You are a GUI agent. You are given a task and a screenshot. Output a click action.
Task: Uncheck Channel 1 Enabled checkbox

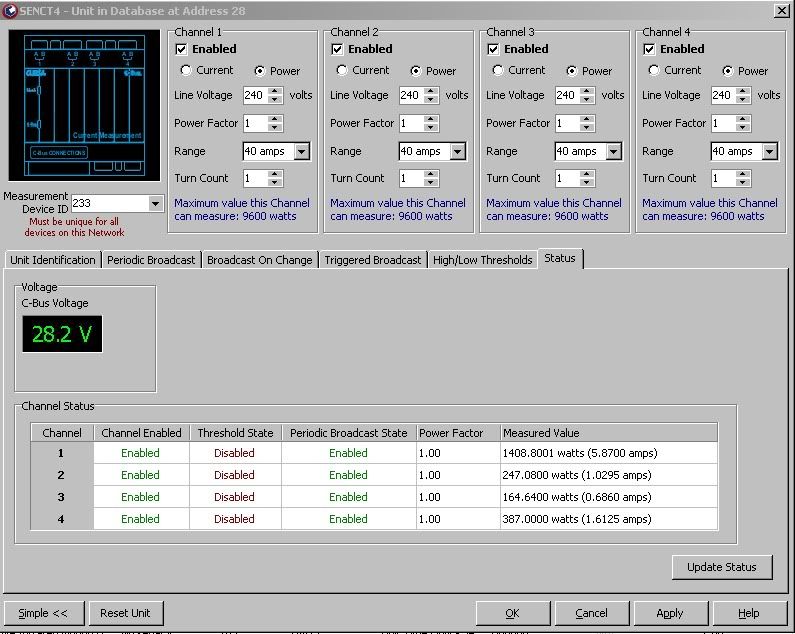coord(181,49)
